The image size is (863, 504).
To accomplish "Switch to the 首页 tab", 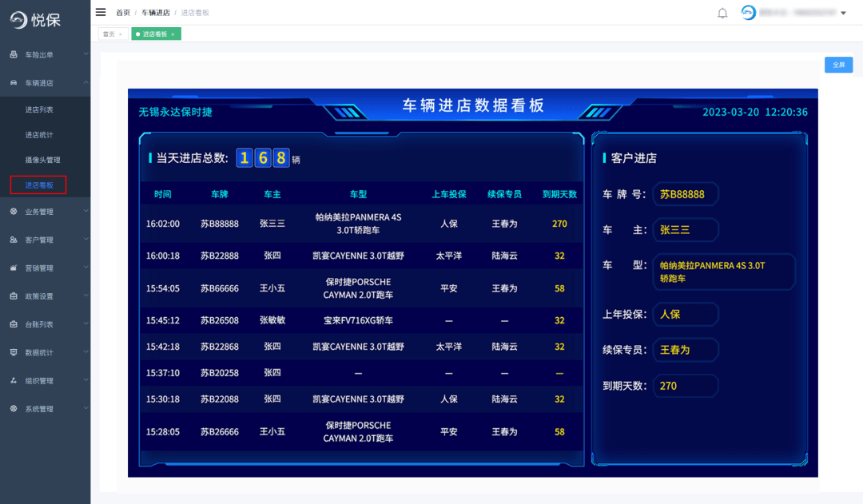I will 109,34.
